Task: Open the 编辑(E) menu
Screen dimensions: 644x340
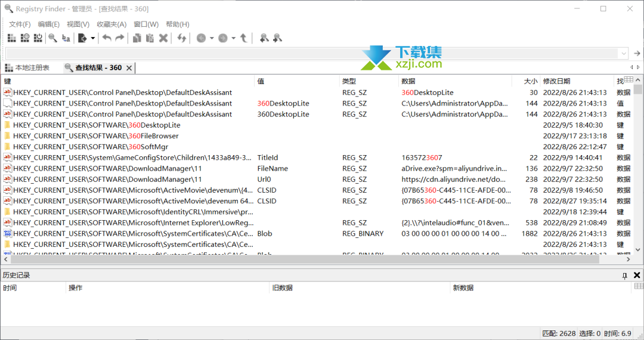Action: click(x=48, y=24)
